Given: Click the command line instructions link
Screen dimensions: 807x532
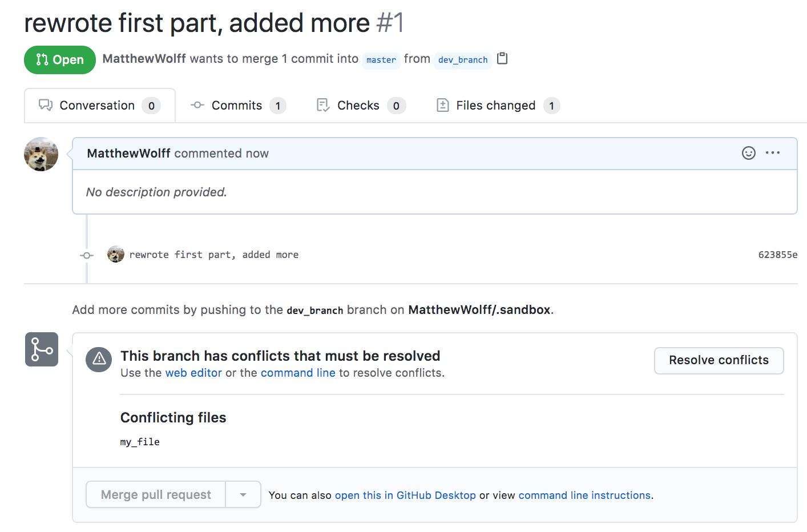Looking at the screenshot, I should 584,495.
